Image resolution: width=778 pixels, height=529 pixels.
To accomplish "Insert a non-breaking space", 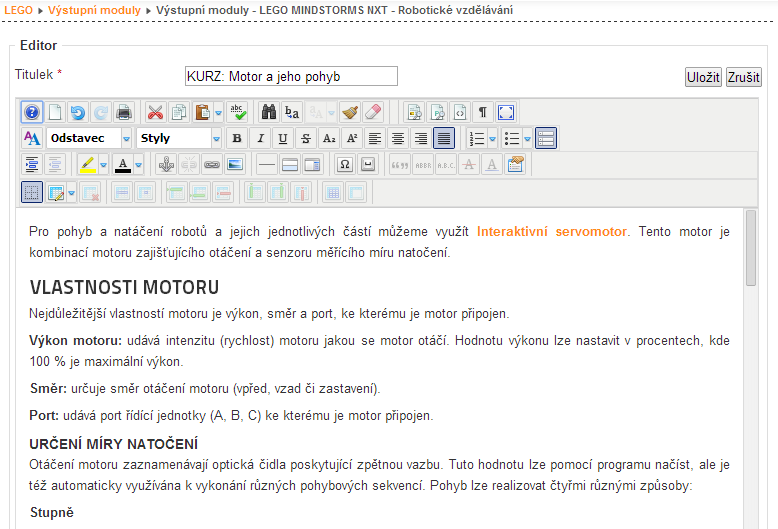I will 368,164.
